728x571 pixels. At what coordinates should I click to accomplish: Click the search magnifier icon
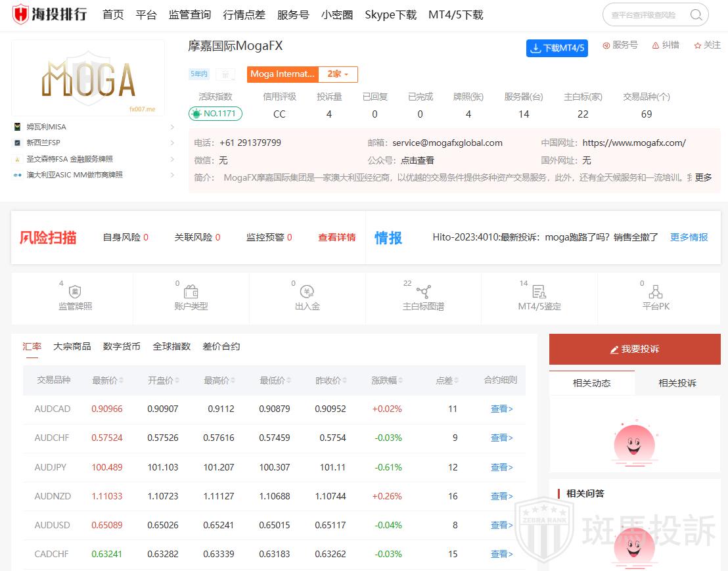pyautogui.click(x=696, y=14)
